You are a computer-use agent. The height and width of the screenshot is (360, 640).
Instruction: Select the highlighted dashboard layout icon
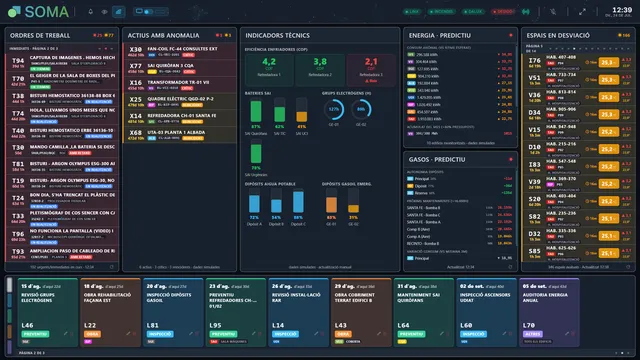(118, 12)
